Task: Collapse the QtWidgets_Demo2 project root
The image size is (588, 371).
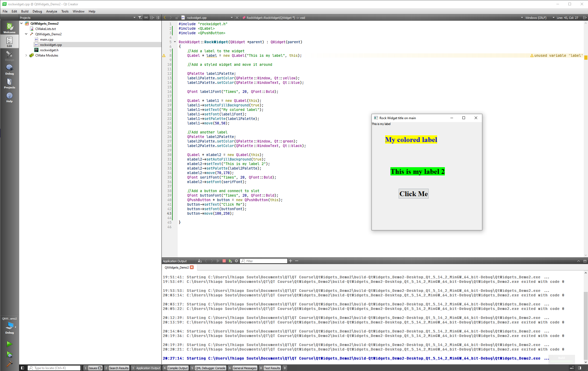Action: (x=22, y=23)
